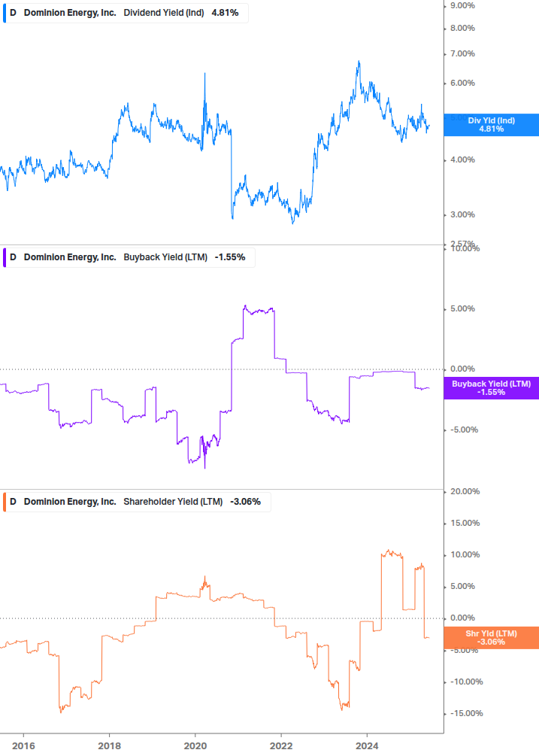Click the ticker D in the Dividend Yield legend
The width and height of the screenshot is (539, 756).
coord(13,13)
